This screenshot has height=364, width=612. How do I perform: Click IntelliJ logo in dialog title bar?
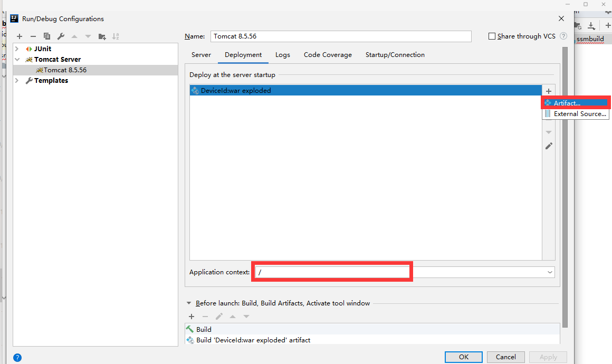point(14,18)
